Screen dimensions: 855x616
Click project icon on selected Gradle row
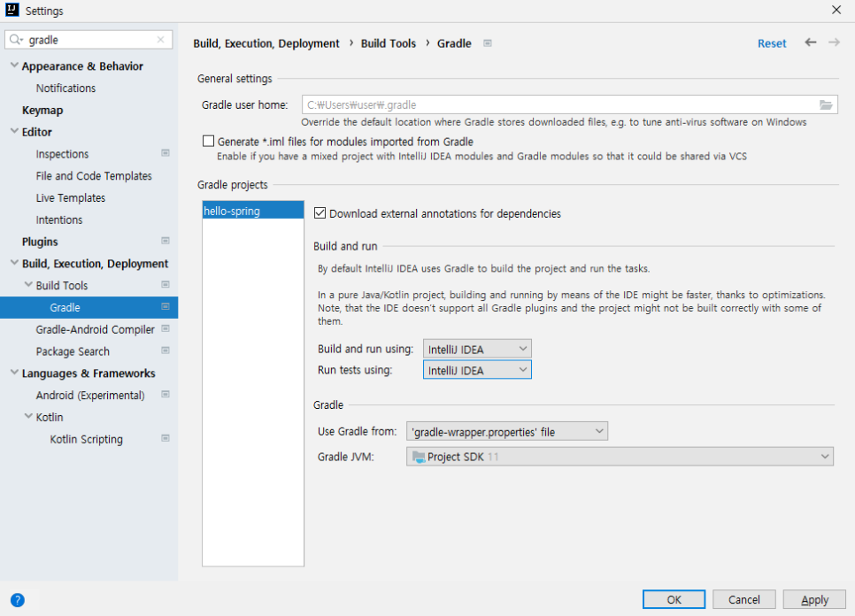click(x=166, y=306)
